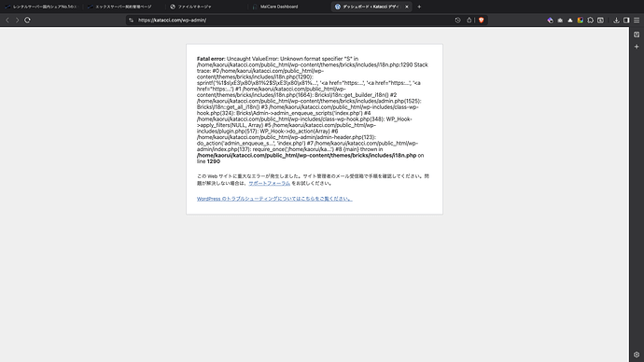The width and height of the screenshot is (644, 362).
Task: Click the hat-shaped extension icon
Action: pos(570,21)
